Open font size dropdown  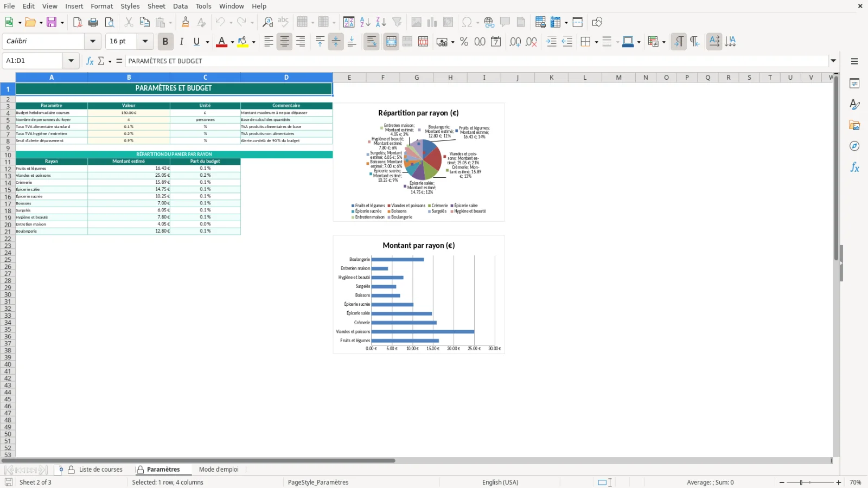pos(145,41)
